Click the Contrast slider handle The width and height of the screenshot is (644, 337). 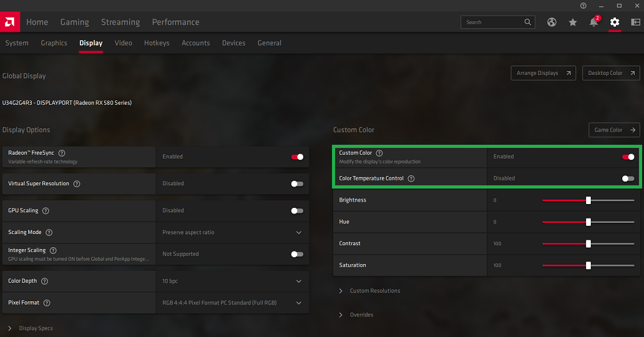pos(588,244)
